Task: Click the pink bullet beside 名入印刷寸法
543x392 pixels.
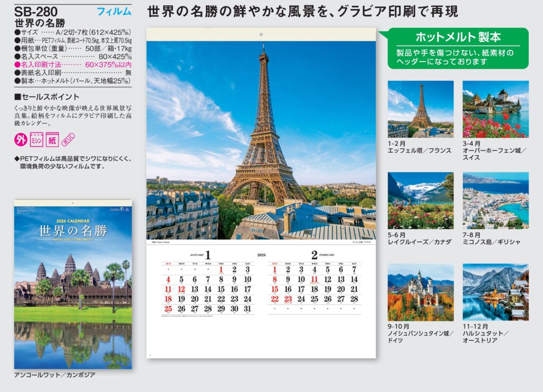Action: click(x=17, y=64)
